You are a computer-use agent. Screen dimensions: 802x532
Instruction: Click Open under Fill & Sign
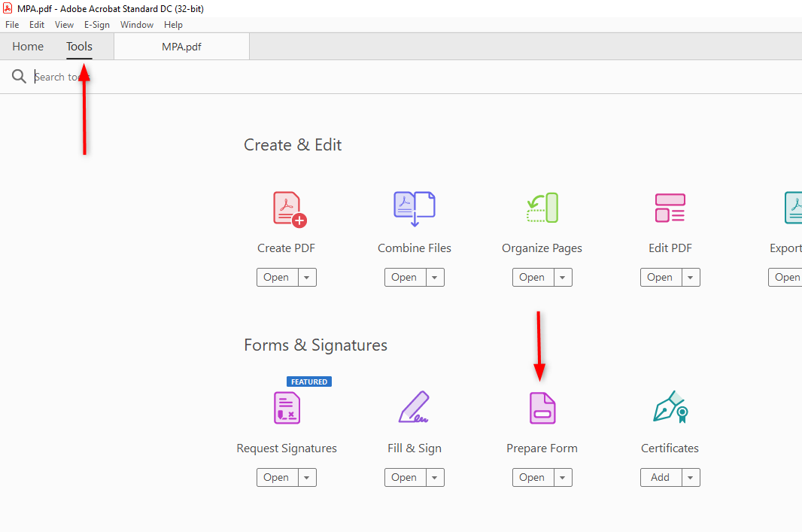point(405,477)
